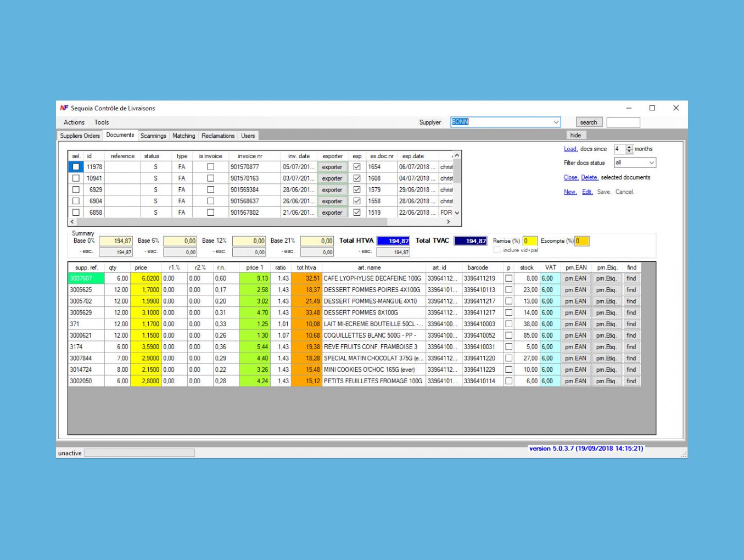The width and height of the screenshot is (744, 560).
Task: Toggle p checkbox for CAFE LYOPHYLISE DECAFEINE
Action: pos(509,278)
